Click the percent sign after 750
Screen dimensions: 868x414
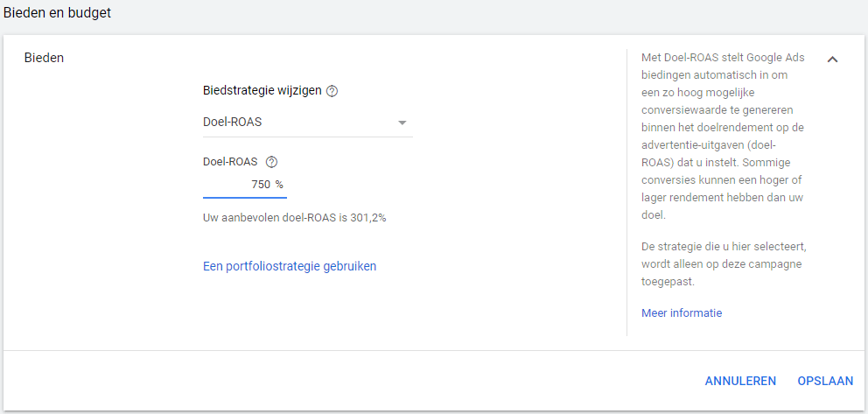pos(280,185)
